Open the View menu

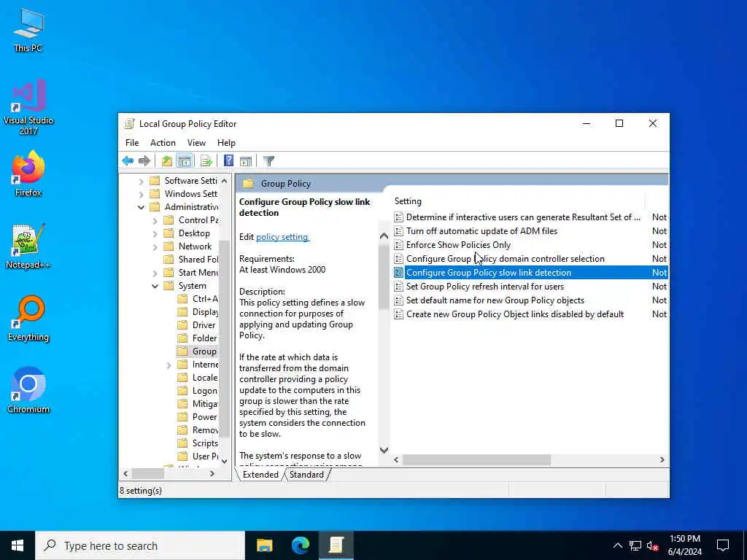coord(196,143)
